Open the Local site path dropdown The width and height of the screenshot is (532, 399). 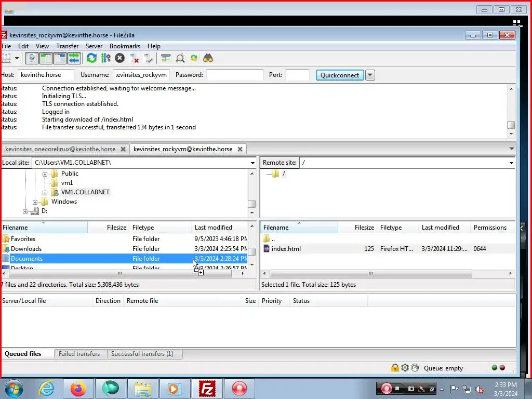click(252, 163)
